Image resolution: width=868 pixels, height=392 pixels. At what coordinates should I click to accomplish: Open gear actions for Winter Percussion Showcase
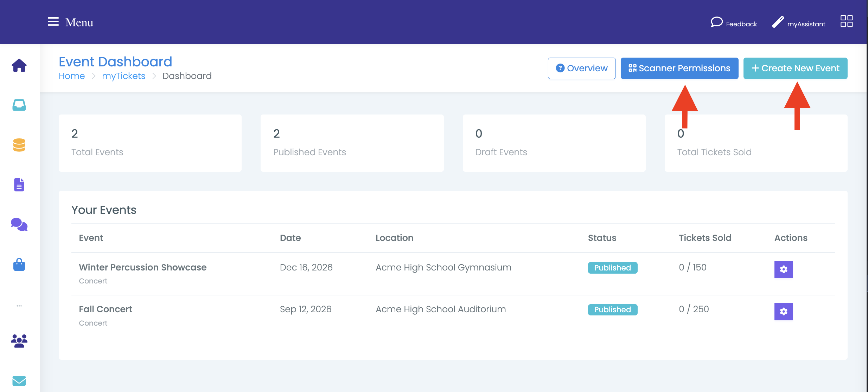[x=784, y=269]
